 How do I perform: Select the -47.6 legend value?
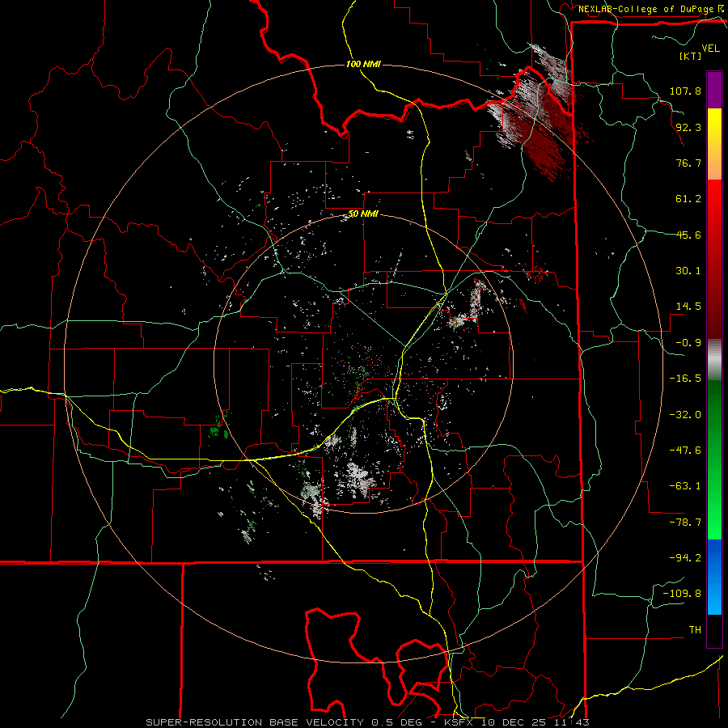click(685, 451)
